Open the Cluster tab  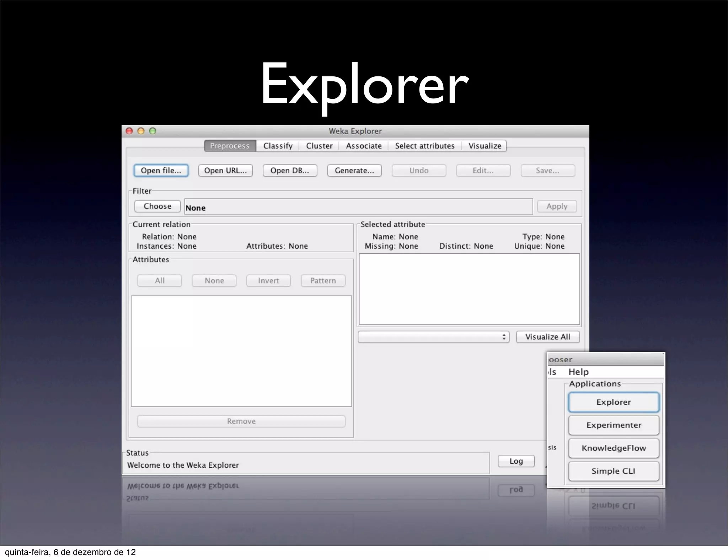(x=319, y=146)
